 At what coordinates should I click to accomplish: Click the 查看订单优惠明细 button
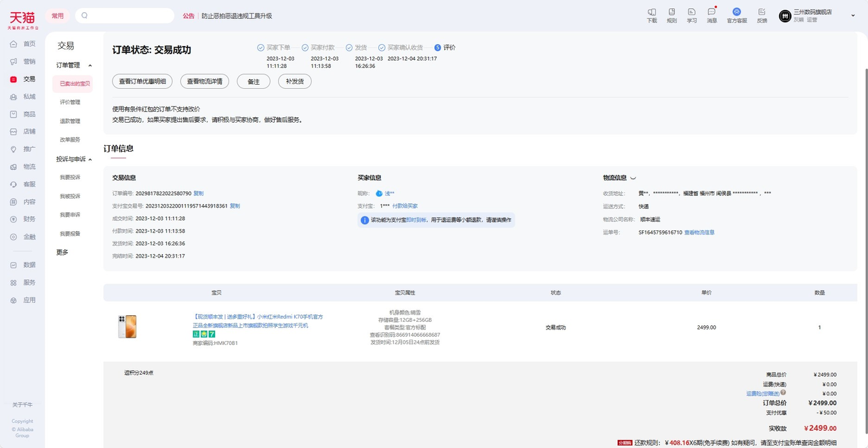(142, 81)
